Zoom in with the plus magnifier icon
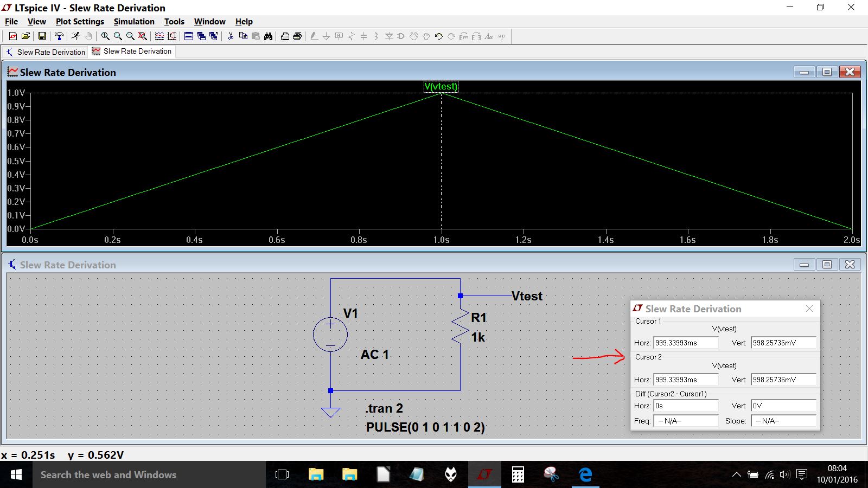Image resolution: width=868 pixels, height=488 pixels. coord(105,36)
